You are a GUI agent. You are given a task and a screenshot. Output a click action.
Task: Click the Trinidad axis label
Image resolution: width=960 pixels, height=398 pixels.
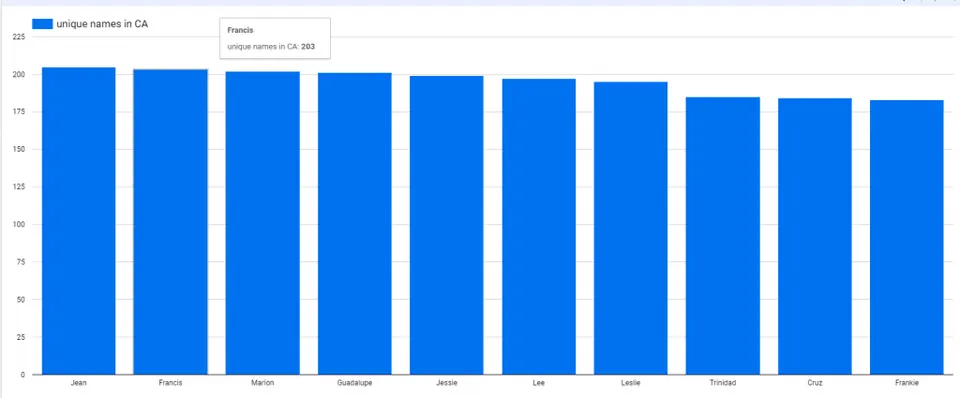coord(723,383)
